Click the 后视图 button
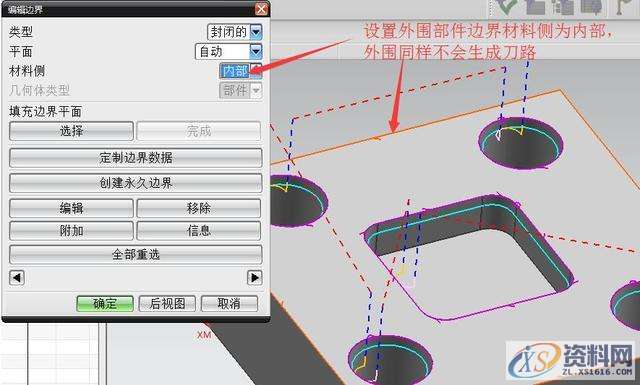Image resolution: width=640 pixels, height=385 pixels. (167, 304)
